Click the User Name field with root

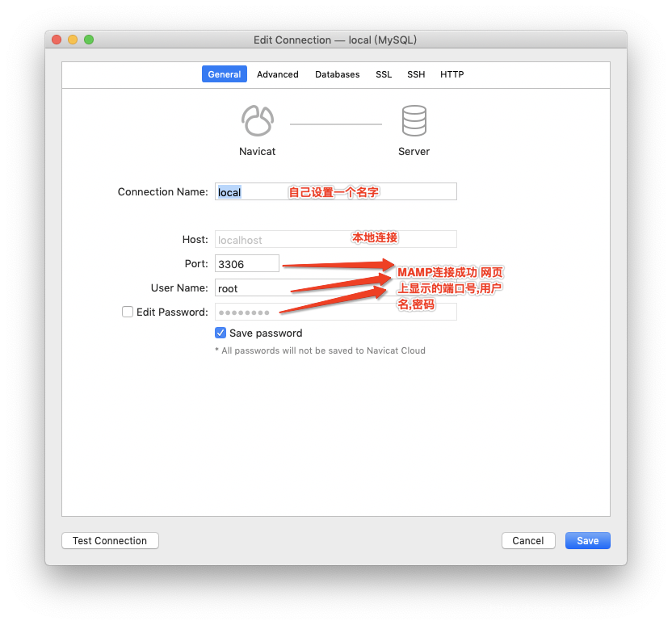[x=335, y=287]
